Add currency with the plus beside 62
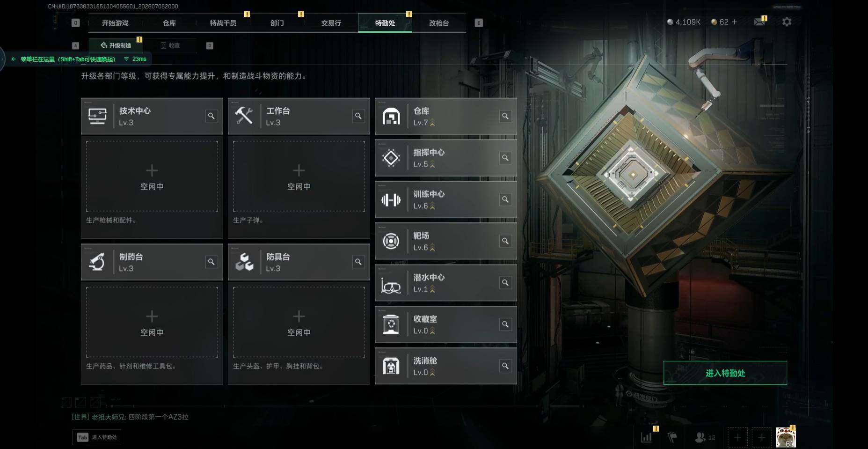Screen dimensions: 868x449 point(734,22)
